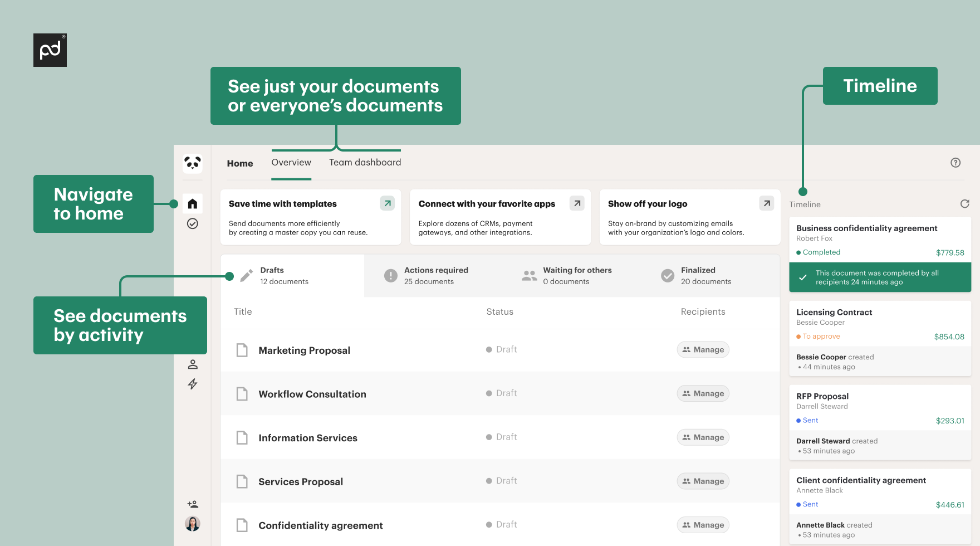Screen dimensions: 980x546
Task: Click the pencil icon on Drafts tab
Action: pos(247,275)
